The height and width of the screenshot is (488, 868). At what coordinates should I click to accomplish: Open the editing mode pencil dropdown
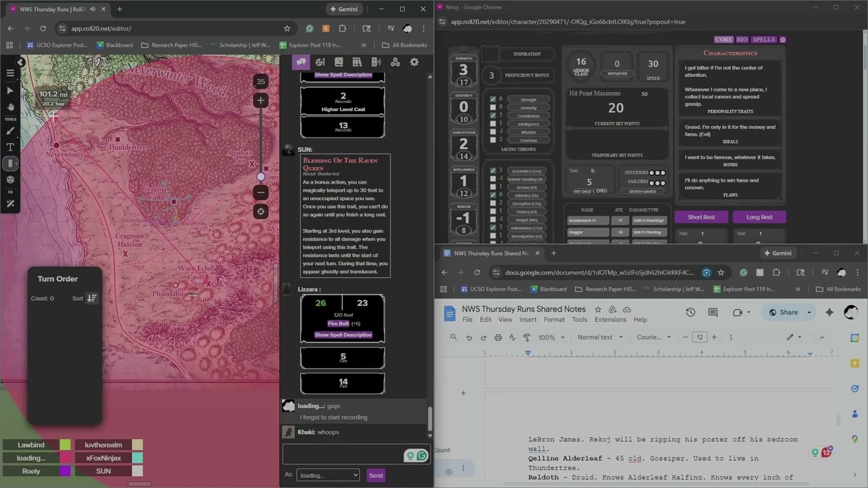click(x=794, y=338)
